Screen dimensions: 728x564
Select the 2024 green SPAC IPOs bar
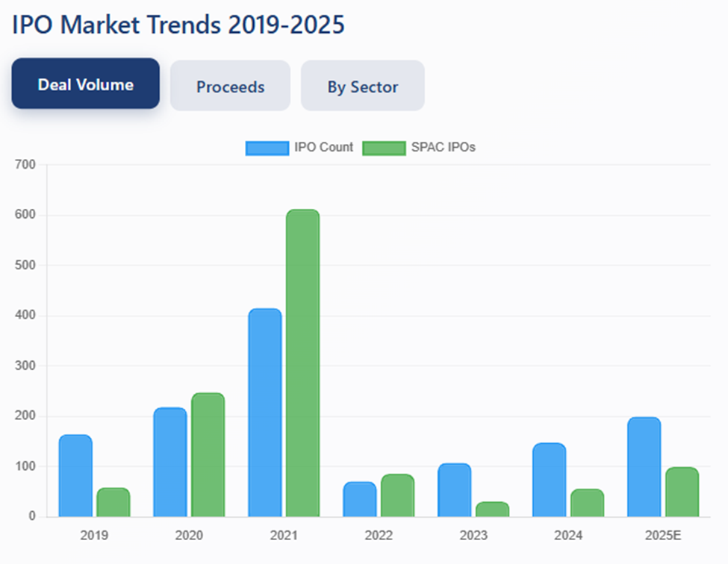point(587,503)
